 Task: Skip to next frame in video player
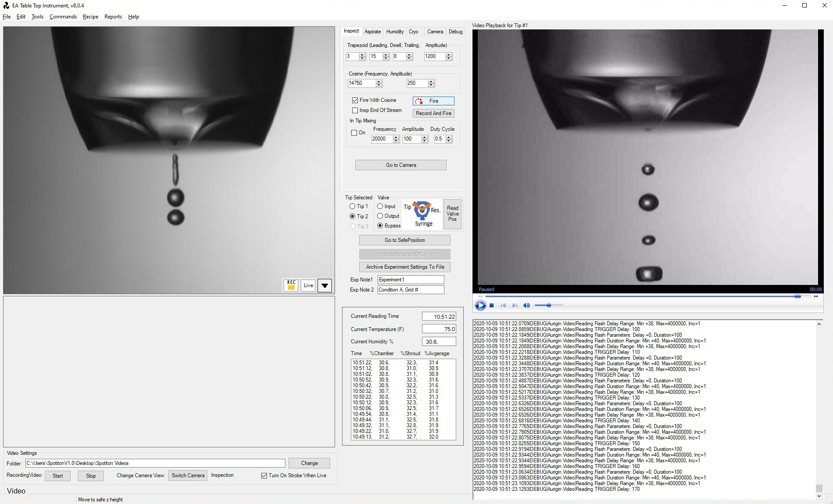(x=515, y=306)
